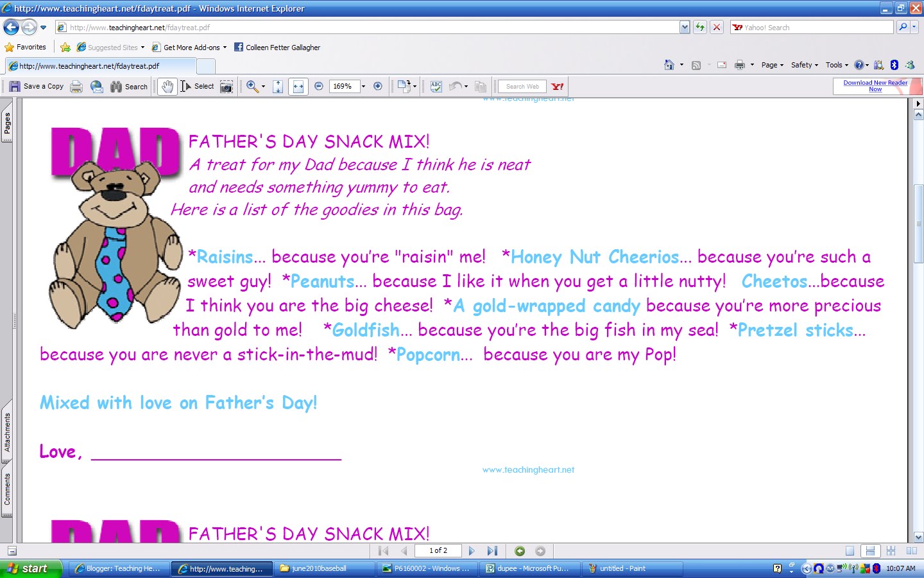
Task: Click the Yahoo! Search box
Action: (x=812, y=28)
